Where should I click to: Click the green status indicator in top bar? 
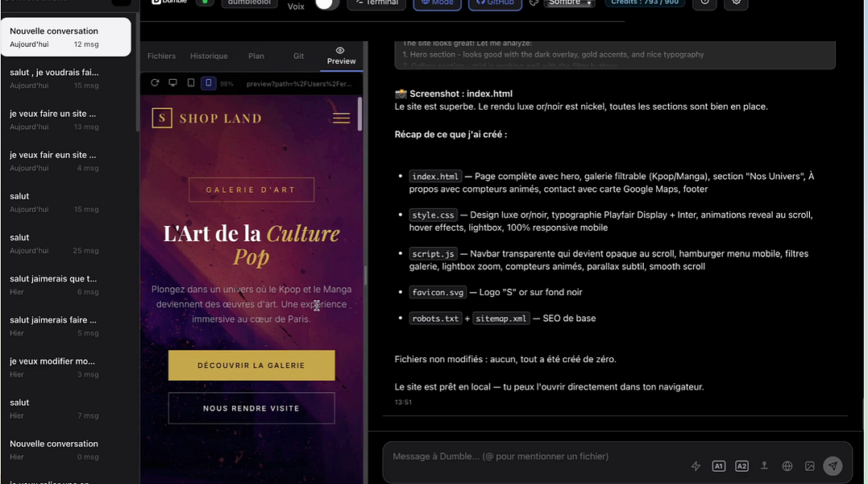[205, 2]
